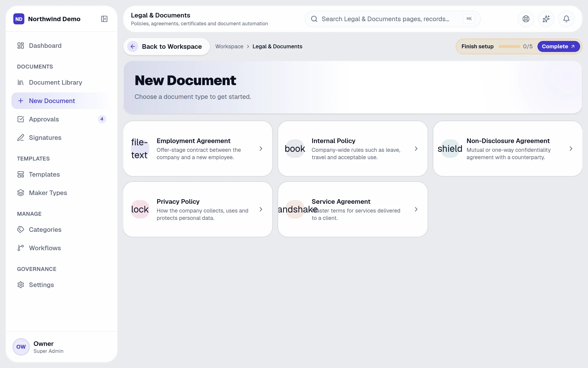The image size is (588, 368).
Task: Click the Complete setup button
Action: click(558, 46)
